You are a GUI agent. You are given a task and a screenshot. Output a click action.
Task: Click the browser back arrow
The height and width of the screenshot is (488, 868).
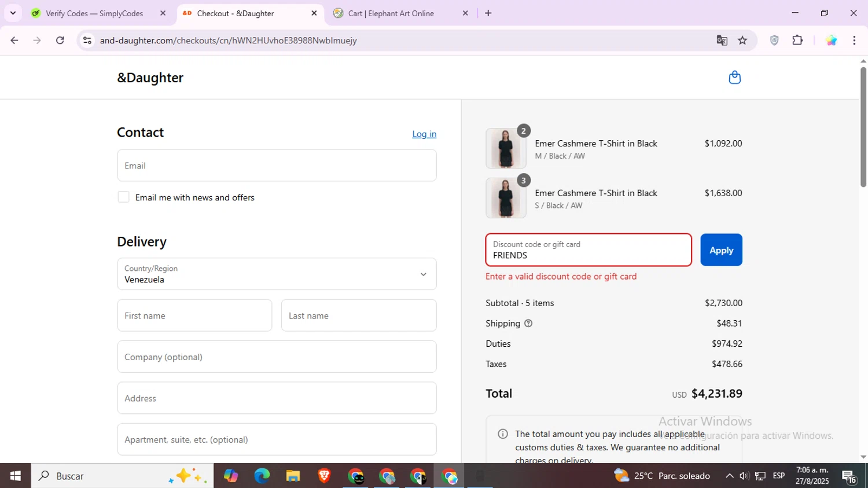click(x=14, y=40)
